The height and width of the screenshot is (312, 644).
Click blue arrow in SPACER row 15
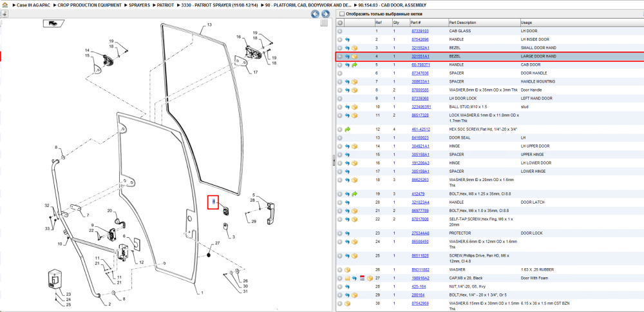click(347, 155)
